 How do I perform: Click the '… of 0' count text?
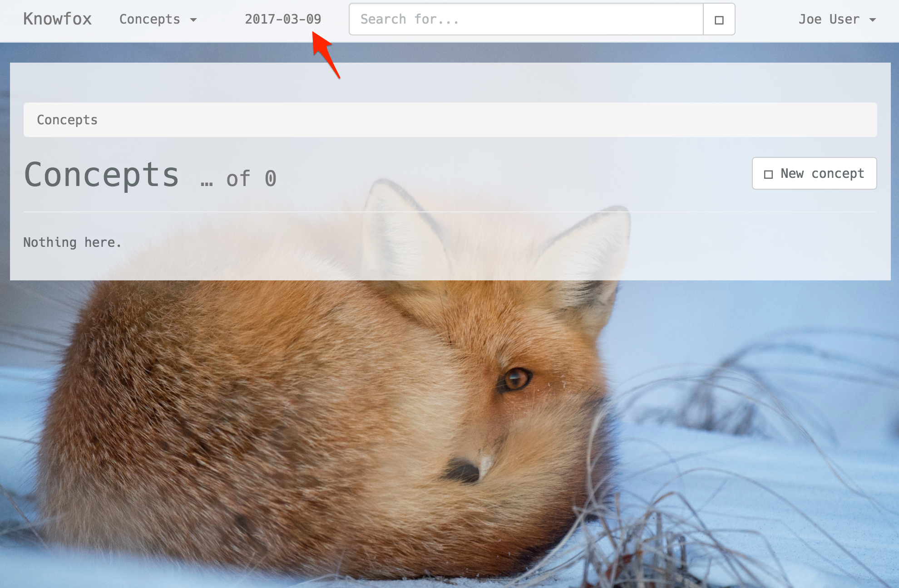238,178
